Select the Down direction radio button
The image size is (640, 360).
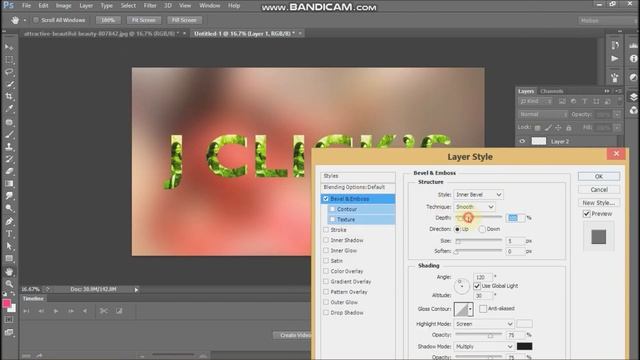pos(482,229)
